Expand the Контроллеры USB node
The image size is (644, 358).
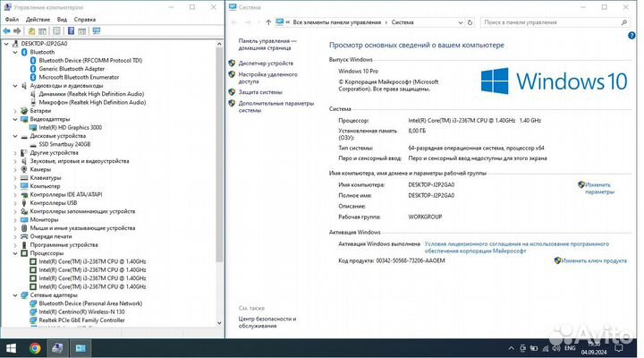pyautogui.click(x=15, y=203)
